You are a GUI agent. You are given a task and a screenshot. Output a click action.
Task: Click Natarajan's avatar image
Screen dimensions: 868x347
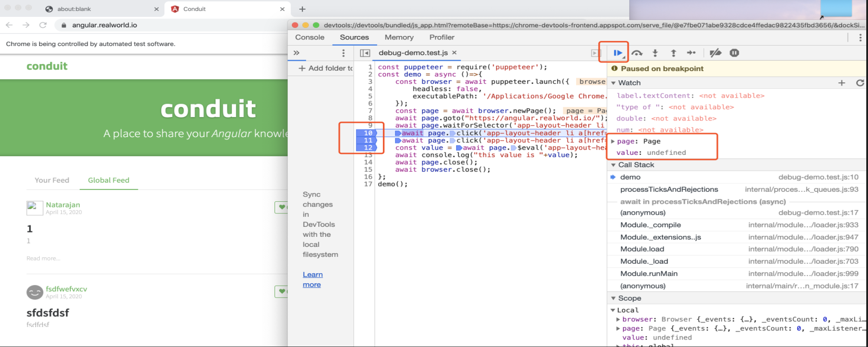click(x=35, y=208)
